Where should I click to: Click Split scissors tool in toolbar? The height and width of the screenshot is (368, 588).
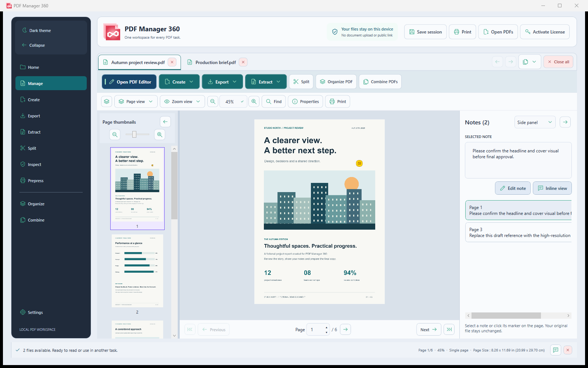[301, 82]
